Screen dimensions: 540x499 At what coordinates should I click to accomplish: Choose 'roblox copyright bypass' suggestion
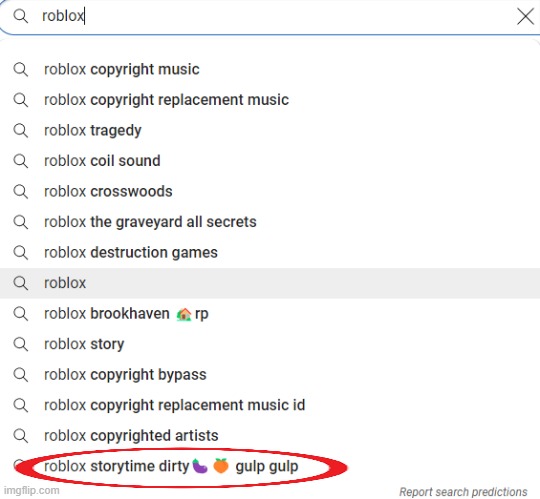(x=270, y=375)
